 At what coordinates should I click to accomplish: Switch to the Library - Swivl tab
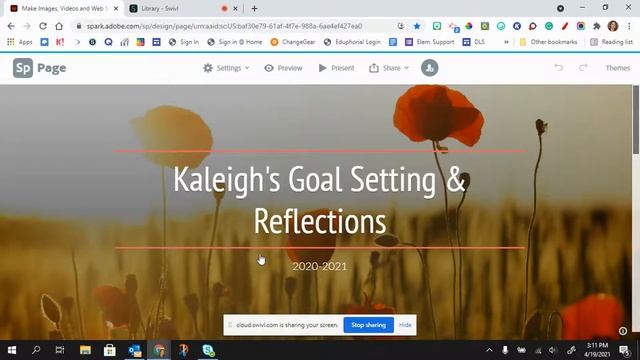[x=159, y=9]
